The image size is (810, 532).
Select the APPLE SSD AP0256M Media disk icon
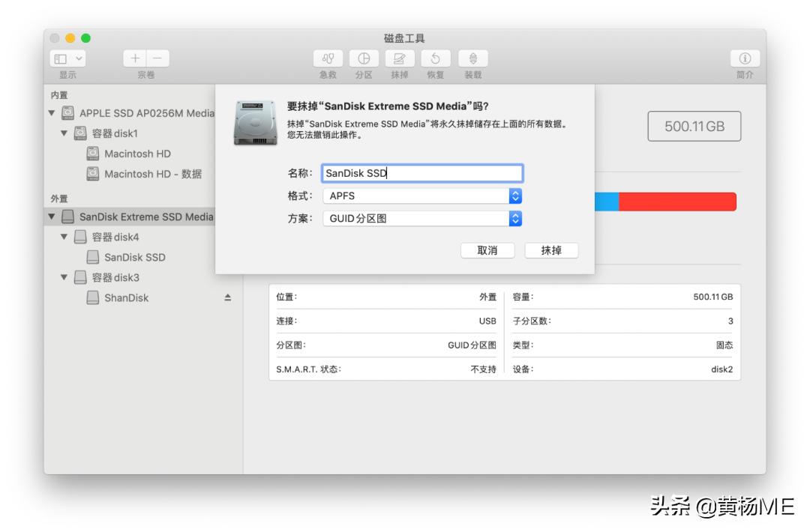(67, 112)
